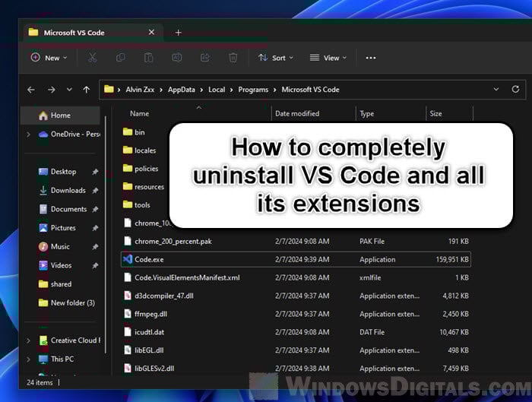Navigate to Local breadcrumb
Viewport: 532px width, 402px height.
(x=217, y=90)
